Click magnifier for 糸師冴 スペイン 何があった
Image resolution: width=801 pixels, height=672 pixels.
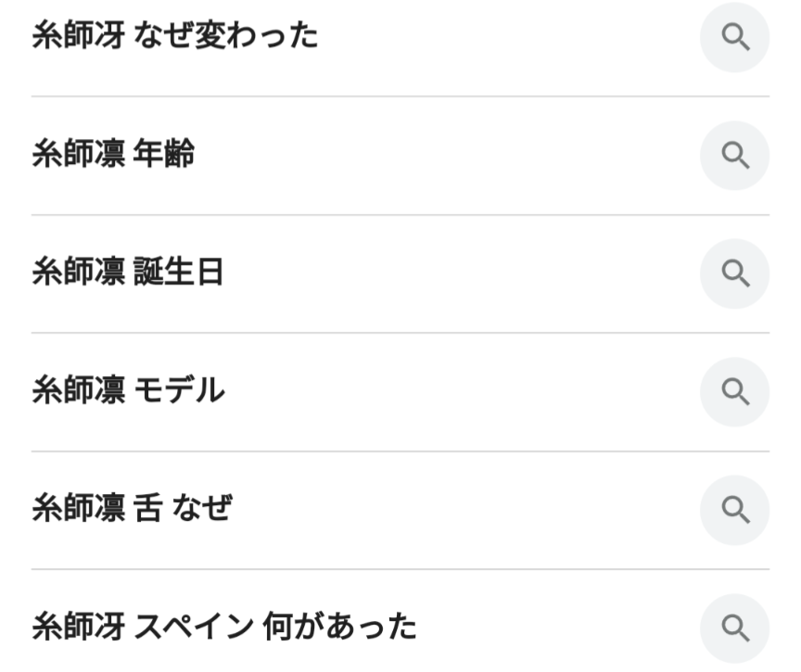[734, 628]
